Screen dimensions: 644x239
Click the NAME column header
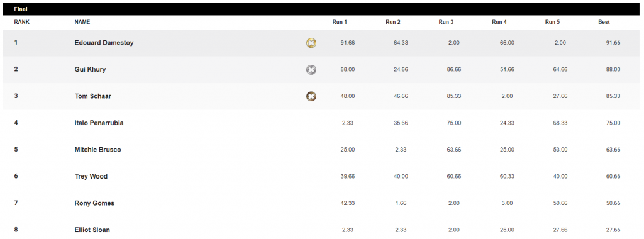tap(82, 22)
